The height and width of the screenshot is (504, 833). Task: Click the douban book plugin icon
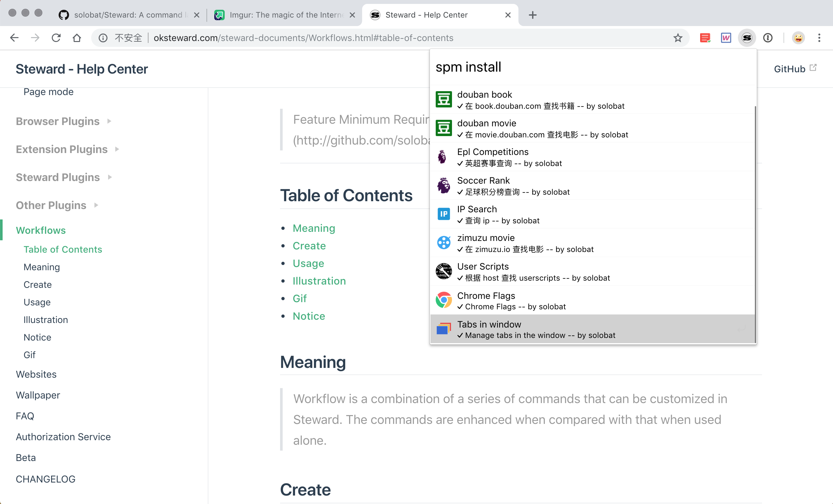(444, 99)
